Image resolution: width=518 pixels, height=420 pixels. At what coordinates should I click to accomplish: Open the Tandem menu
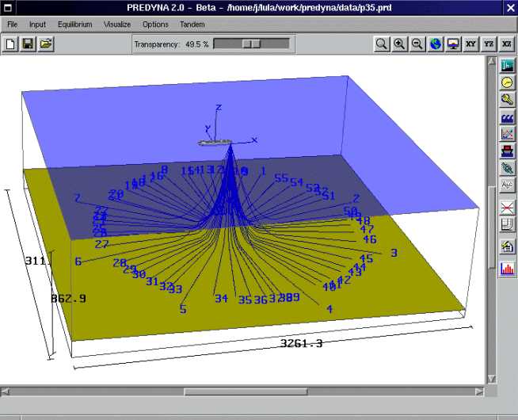tap(192, 25)
